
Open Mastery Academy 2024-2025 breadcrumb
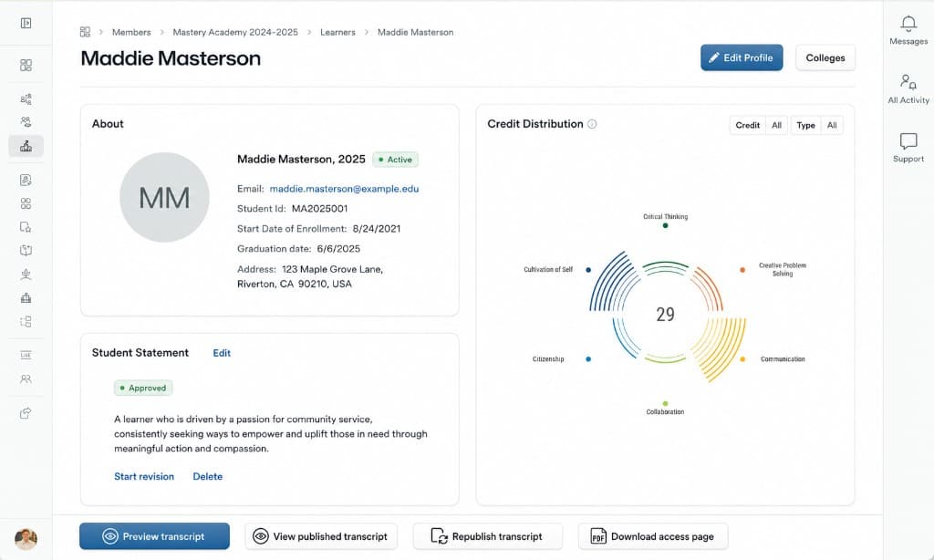point(235,32)
